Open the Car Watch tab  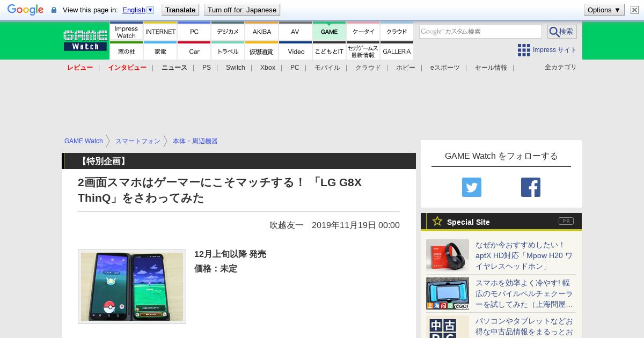point(194,51)
